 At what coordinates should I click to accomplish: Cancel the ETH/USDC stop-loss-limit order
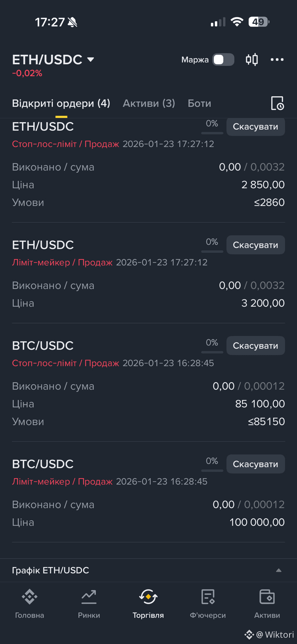(x=255, y=127)
